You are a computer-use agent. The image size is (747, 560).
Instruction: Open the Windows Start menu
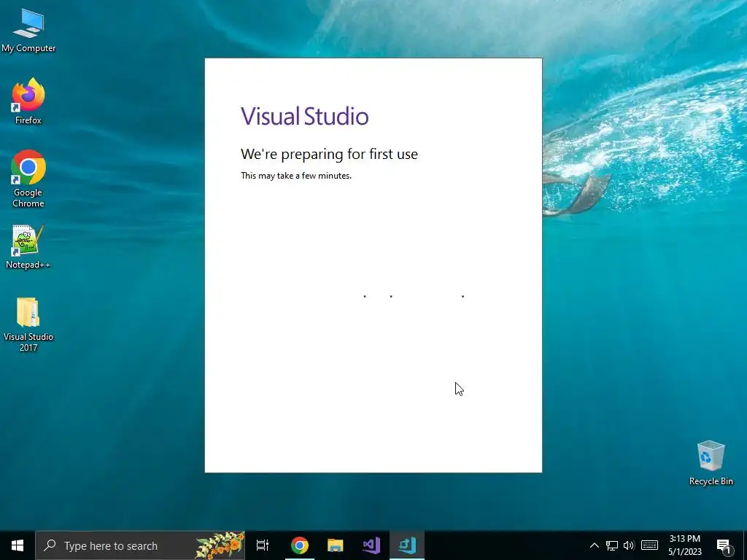[x=18, y=545]
